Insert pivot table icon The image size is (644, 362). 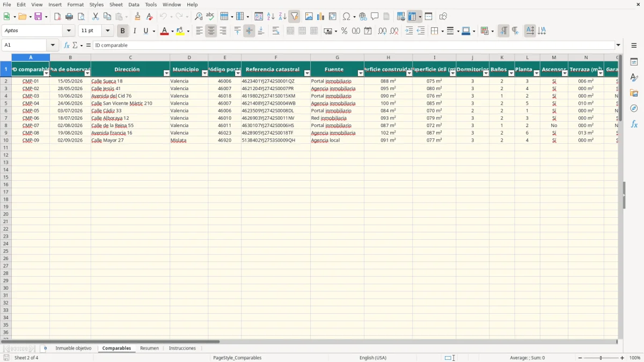coord(332,17)
